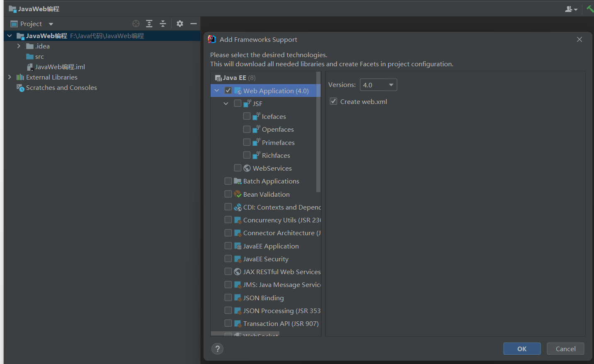This screenshot has height=364, width=594.
Task: Click the Richfaces framework icon
Action: pos(256,155)
